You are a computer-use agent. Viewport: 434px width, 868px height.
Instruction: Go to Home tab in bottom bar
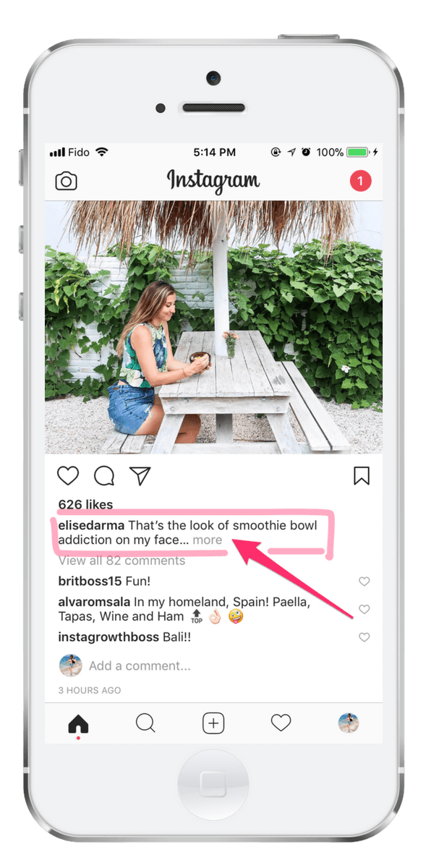[x=78, y=723]
